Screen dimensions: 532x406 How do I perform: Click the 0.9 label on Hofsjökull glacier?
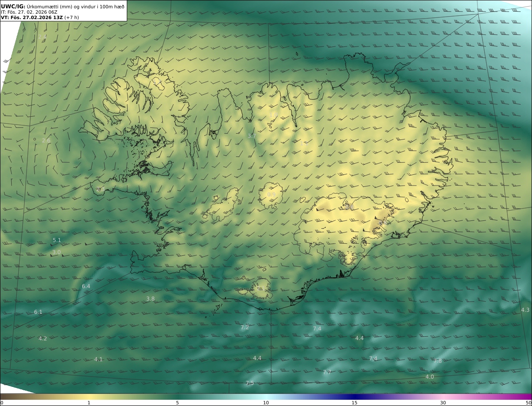271,194
